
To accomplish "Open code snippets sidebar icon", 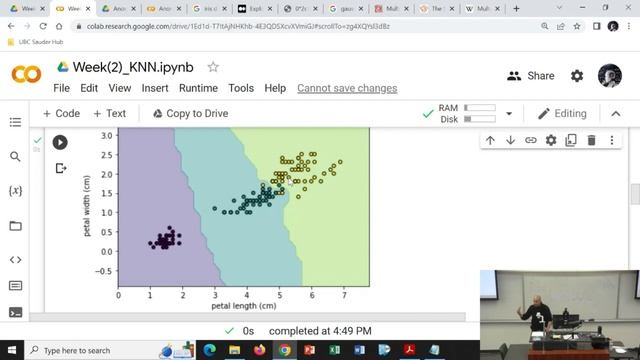I will pyautogui.click(x=16, y=260).
